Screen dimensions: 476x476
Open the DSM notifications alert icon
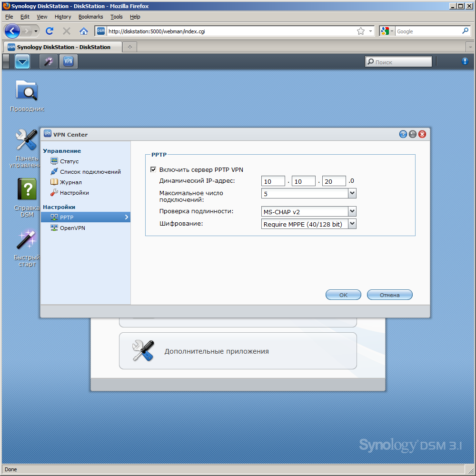pyautogui.click(x=465, y=61)
